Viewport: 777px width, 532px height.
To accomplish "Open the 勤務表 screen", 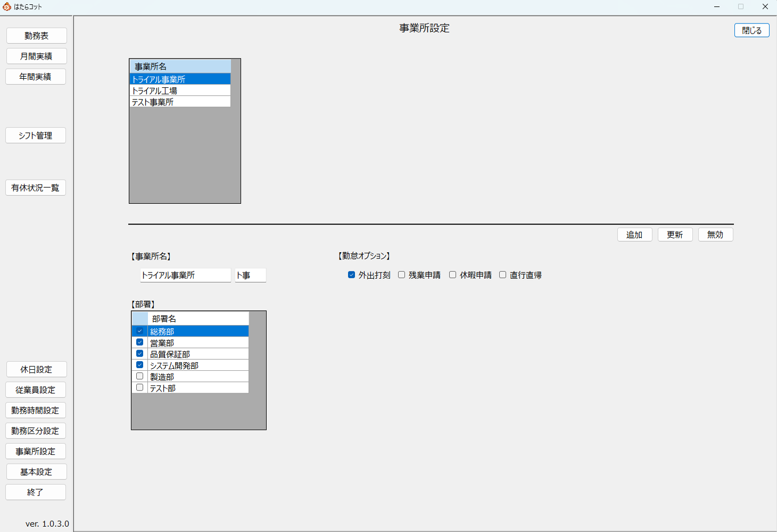I will tap(36, 36).
